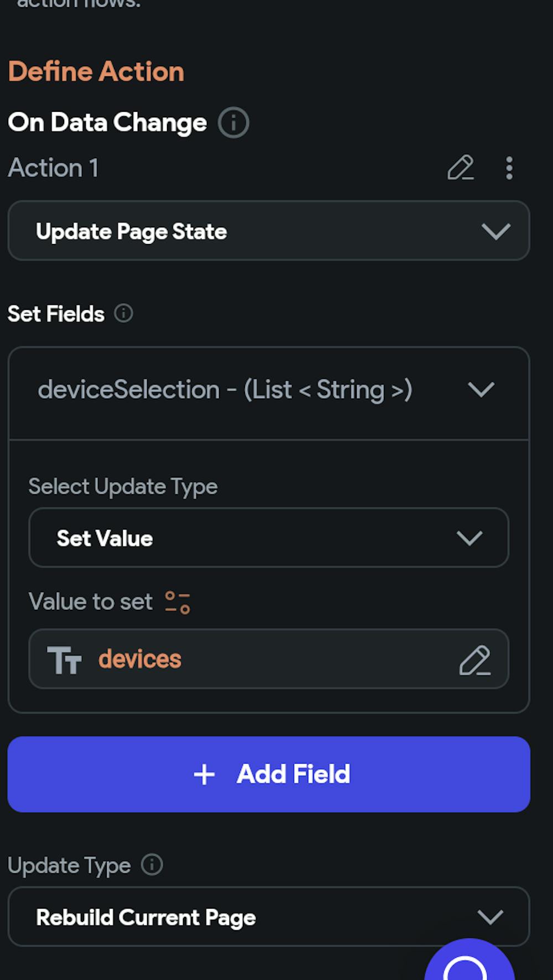The width and height of the screenshot is (553, 980).
Task: Edit the devices value with the pencil icon
Action: pos(474,660)
